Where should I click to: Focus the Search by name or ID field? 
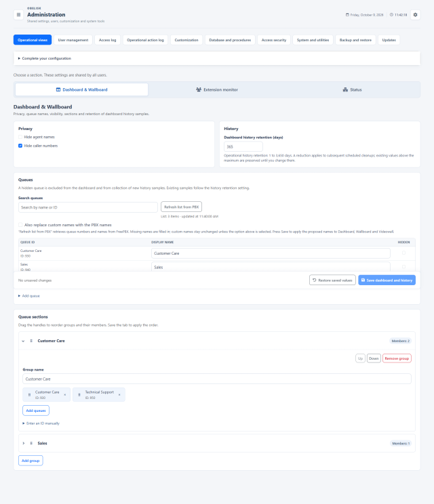click(88, 207)
